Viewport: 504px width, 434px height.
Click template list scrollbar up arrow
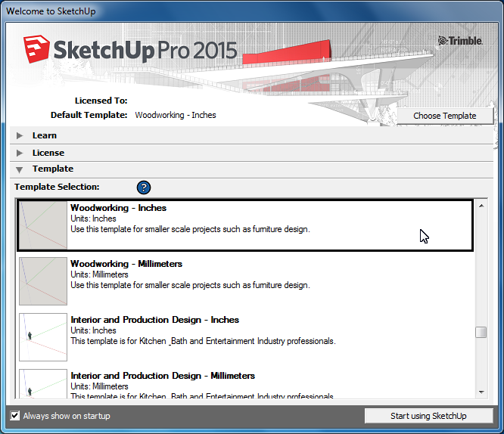click(481, 206)
